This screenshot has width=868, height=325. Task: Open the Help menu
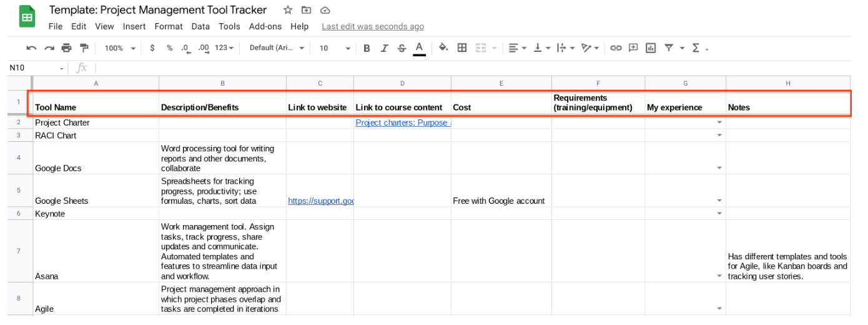click(x=300, y=26)
